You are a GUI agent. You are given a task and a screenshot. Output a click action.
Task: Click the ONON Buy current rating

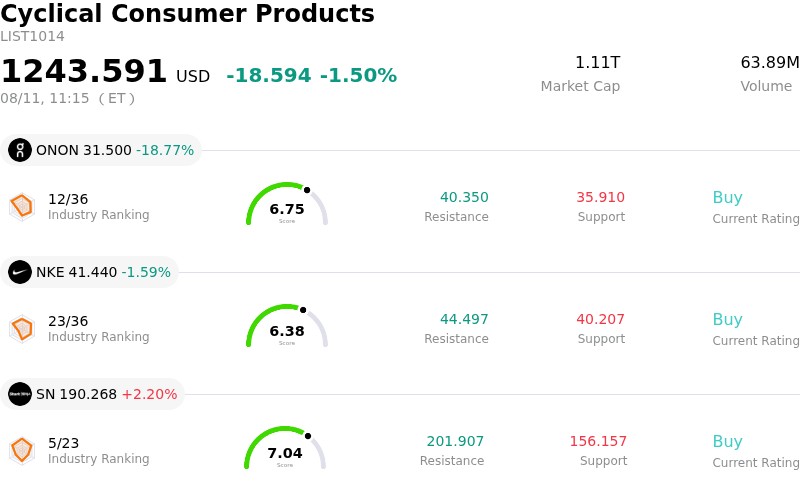click(728, 198)
